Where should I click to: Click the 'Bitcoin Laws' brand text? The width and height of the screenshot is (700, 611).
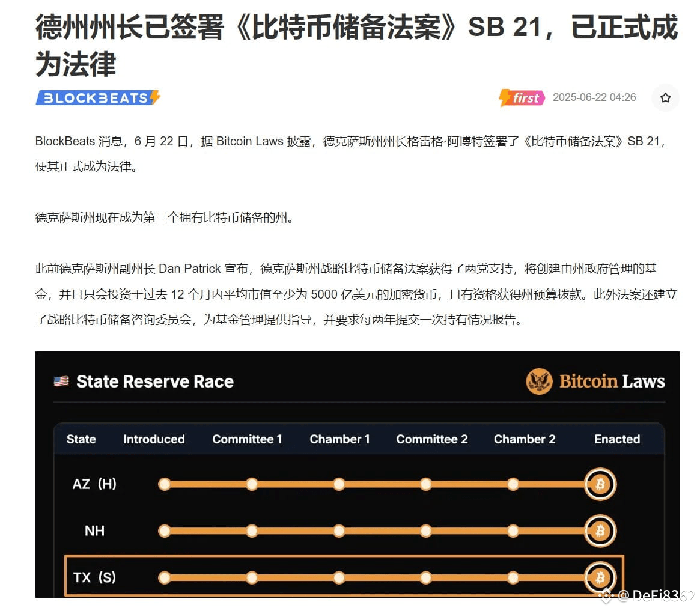click(612, 381)
